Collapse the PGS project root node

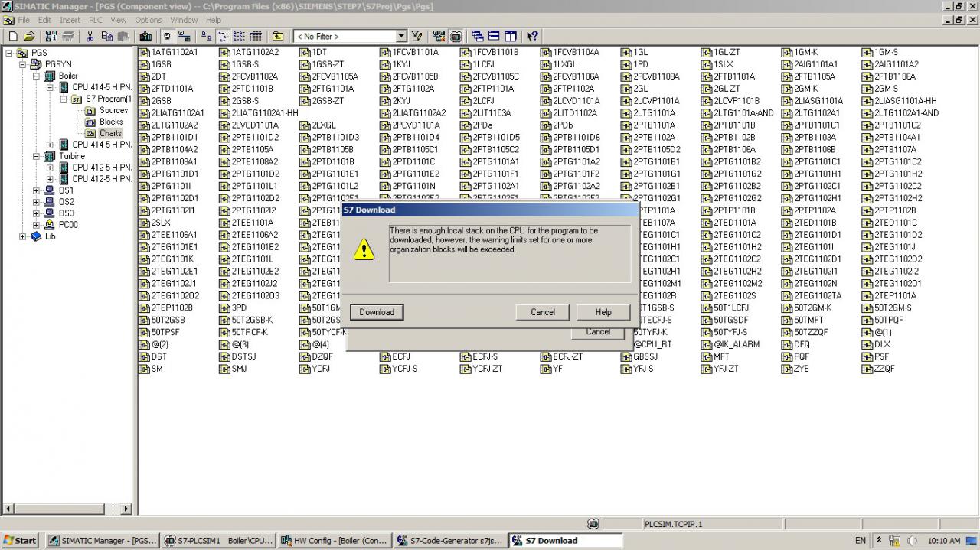pos(10,53)
